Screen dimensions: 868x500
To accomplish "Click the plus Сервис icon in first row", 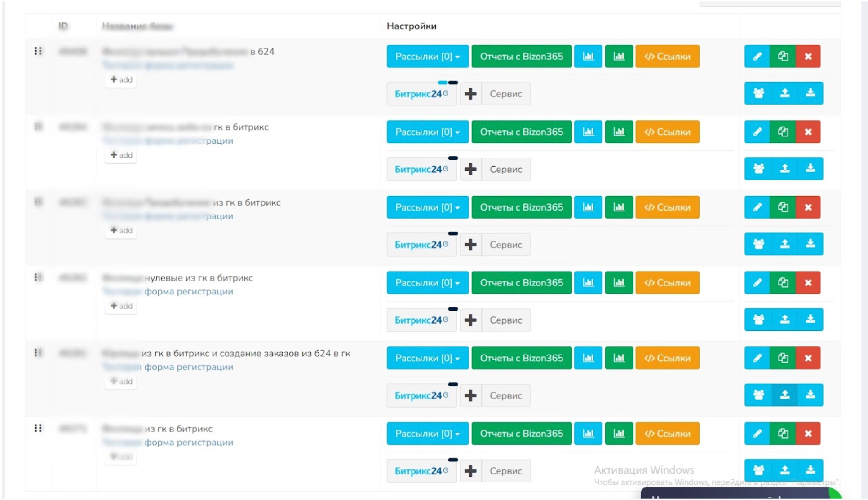I will click(470, 94).
